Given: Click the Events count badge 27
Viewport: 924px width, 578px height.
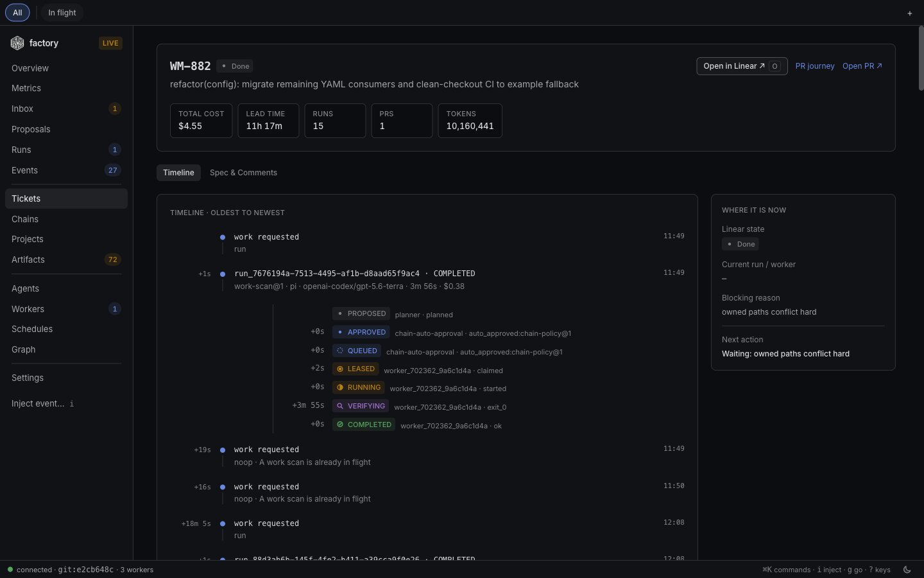Looking at the screenshot, I should click(x=112, y=170).
